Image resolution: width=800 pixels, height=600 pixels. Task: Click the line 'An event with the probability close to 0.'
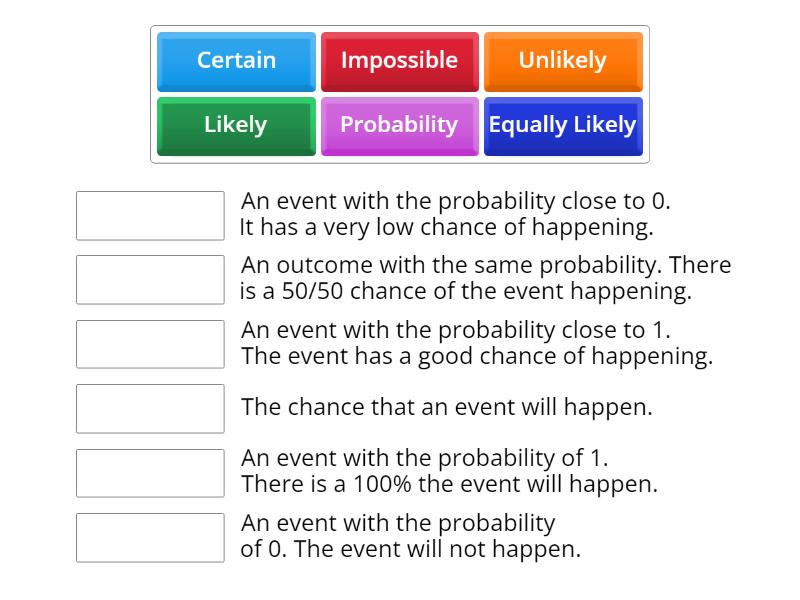(x=456, y=201)
